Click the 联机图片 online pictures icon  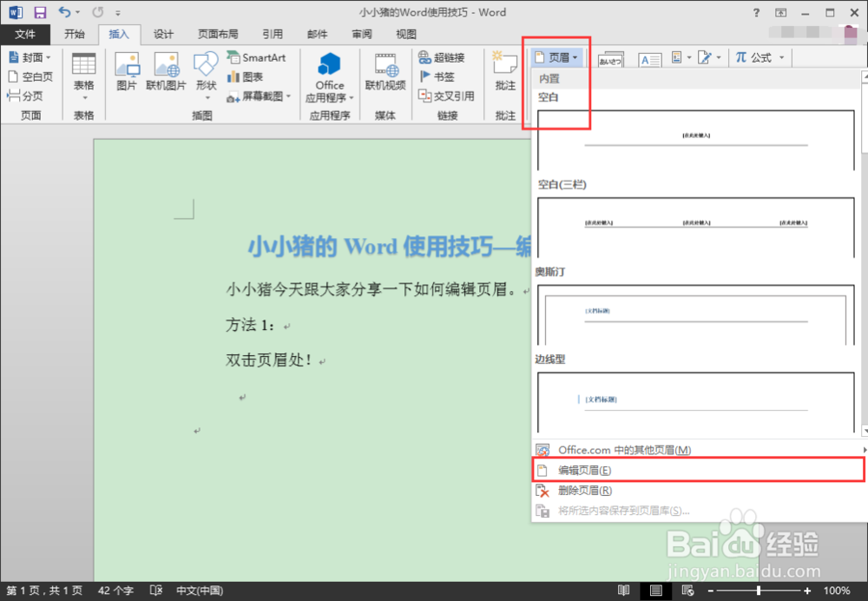[x=166, y=71]
